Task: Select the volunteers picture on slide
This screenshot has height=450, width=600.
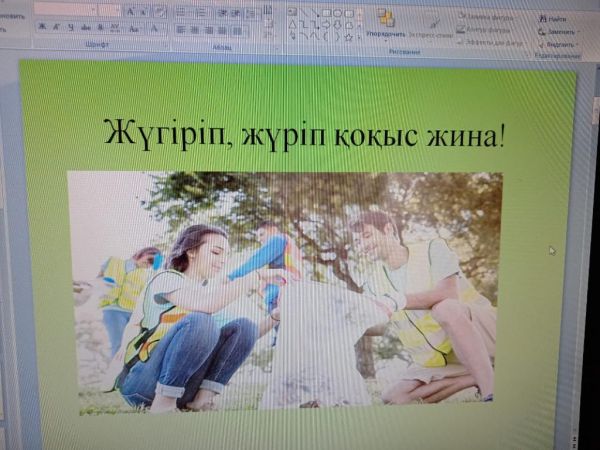Action: [x=285, y=290]
